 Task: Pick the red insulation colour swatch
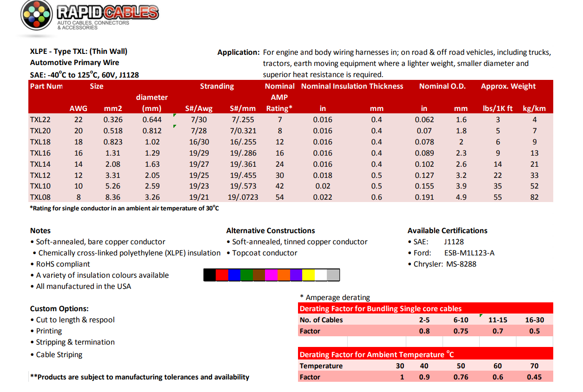pyautogui.click(x=222, y=275)
